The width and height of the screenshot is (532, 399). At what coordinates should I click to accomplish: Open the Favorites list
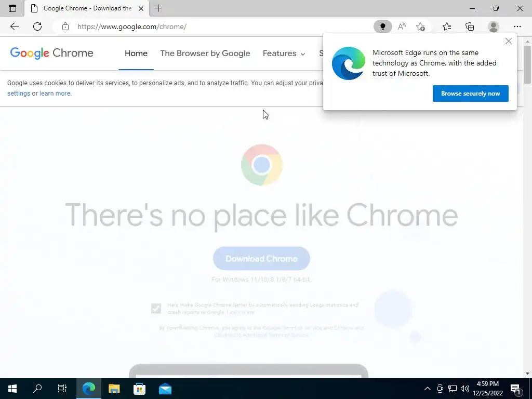pos(447,26)
